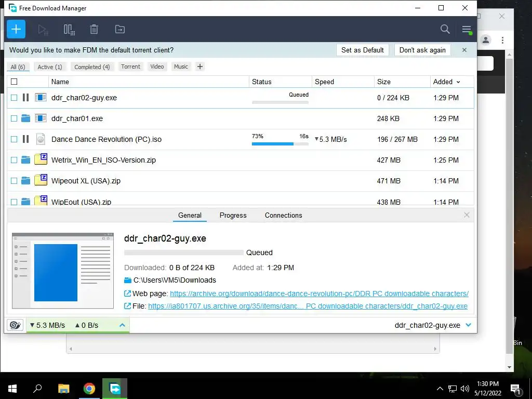Select the Video filter tab
The width and height of the screenshot is (532, 399).
coord(157,66)
